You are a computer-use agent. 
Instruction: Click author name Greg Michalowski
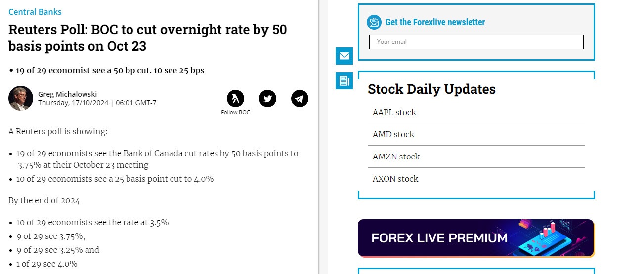point(67,94)
